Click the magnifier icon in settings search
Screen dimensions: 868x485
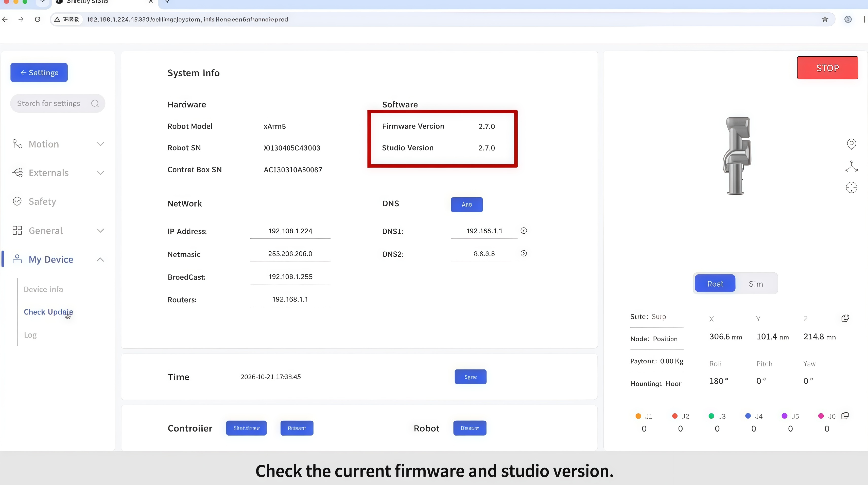tap(95, 103)
